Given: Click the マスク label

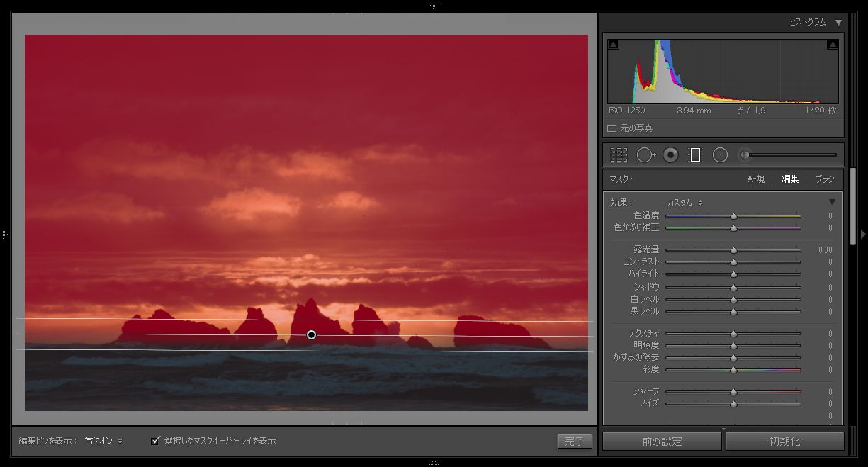Looking at the screenshot, I should click(621, 179).
